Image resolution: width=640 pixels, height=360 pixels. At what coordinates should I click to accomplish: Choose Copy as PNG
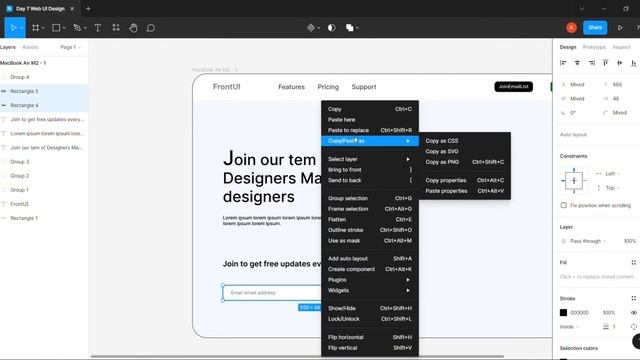point(464,162)
